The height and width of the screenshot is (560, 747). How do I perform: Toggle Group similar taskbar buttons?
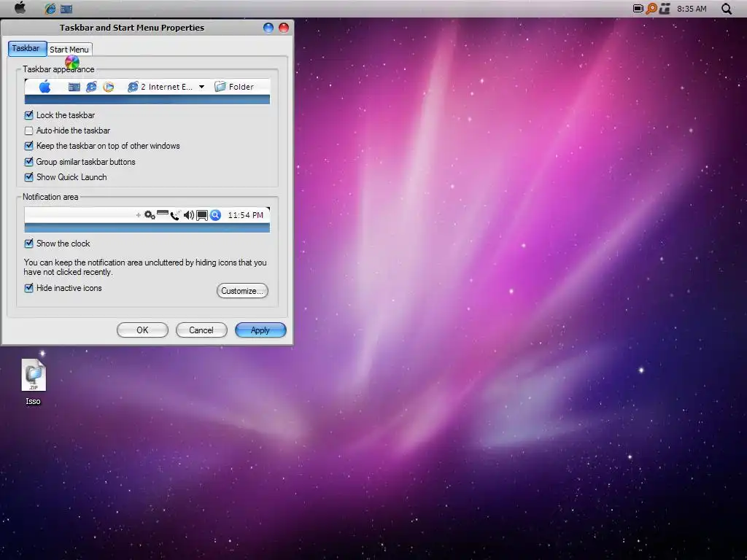pyautogui.click(x=29, y=162)
